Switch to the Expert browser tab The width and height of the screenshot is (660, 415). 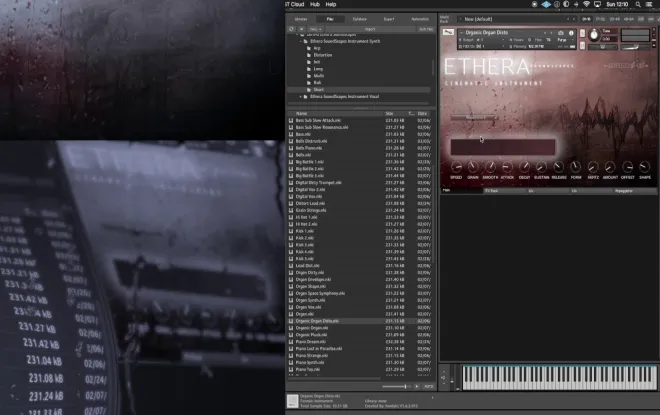coord(389,19)
